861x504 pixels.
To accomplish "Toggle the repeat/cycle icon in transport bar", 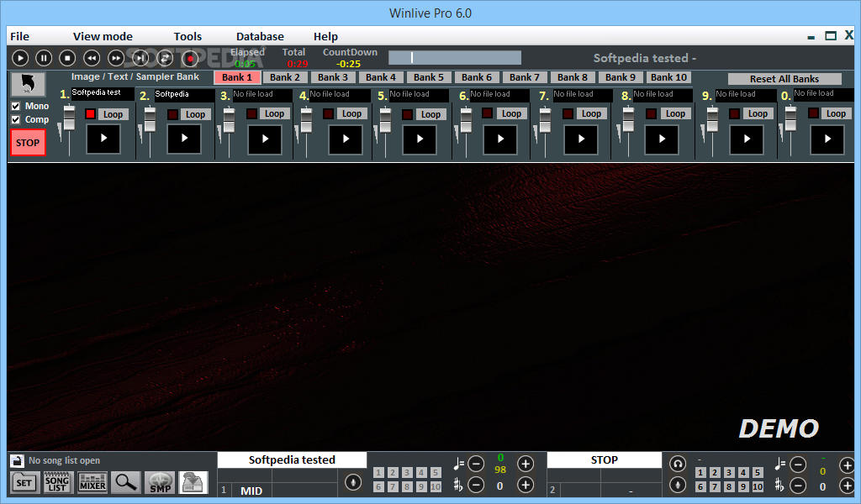I will click(x=165, y=58).
